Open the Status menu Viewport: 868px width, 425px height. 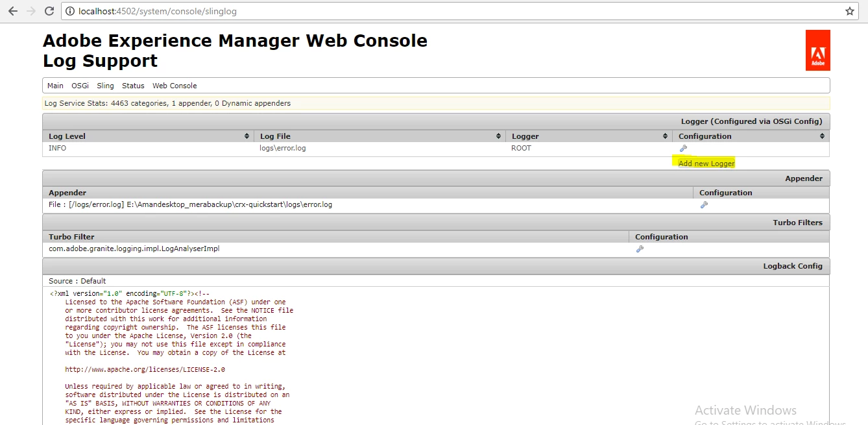tap(133, 86)
